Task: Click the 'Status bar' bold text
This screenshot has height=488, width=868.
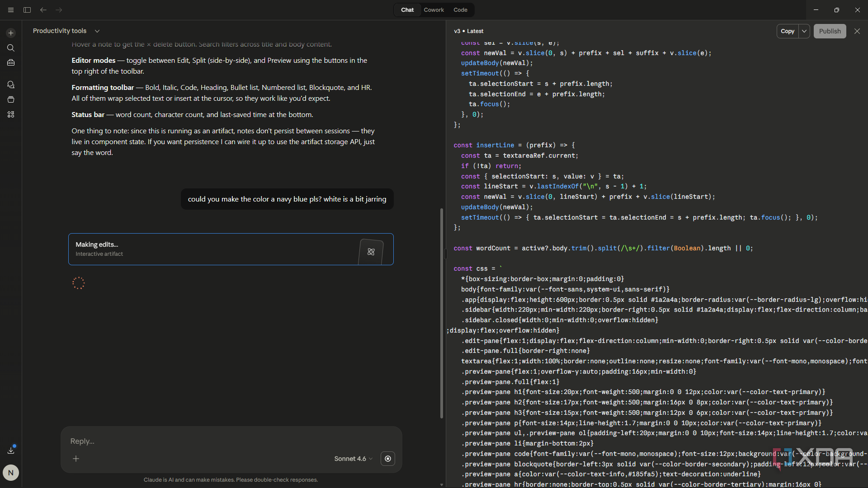Action: pos(88,114)
